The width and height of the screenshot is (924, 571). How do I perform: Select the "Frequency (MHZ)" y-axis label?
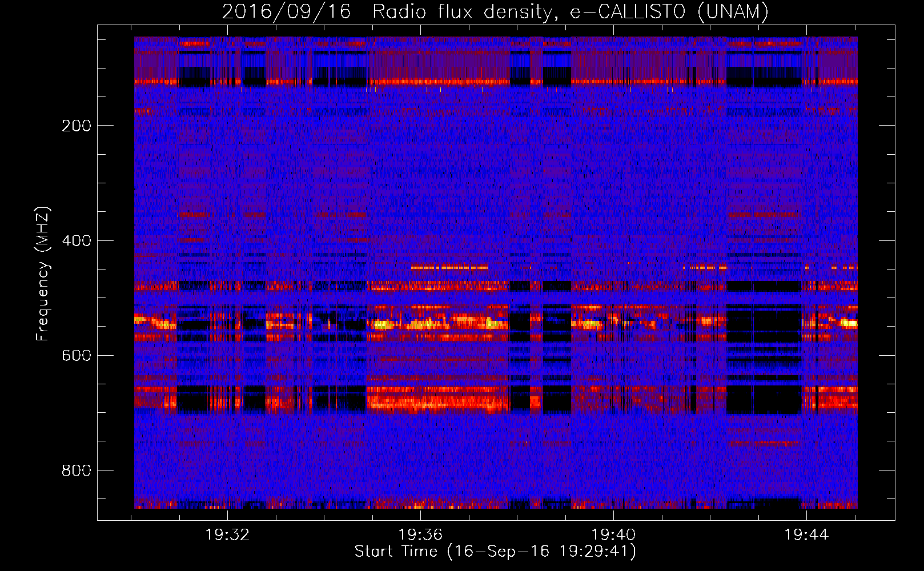point(43,274)
